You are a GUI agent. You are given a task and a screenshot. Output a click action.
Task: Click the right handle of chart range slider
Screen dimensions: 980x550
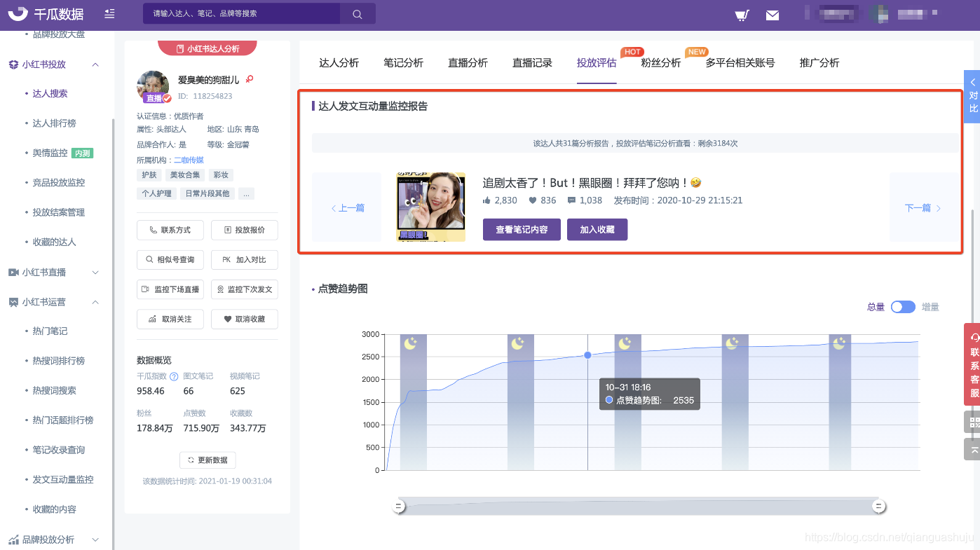[878, 507]
